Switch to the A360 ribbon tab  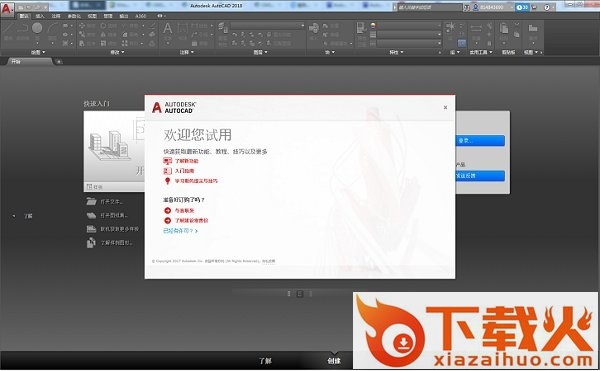[140, 16]
